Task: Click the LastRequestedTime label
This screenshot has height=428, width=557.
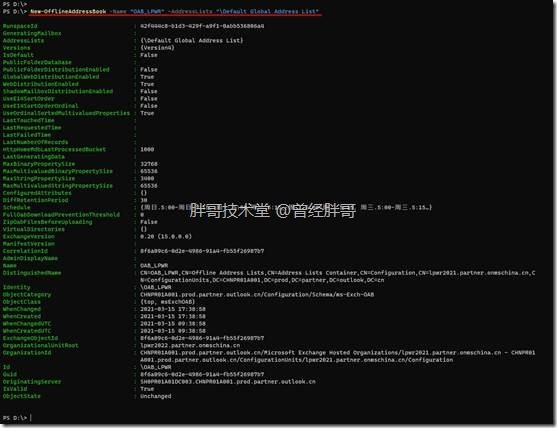Action: point(32,128)
